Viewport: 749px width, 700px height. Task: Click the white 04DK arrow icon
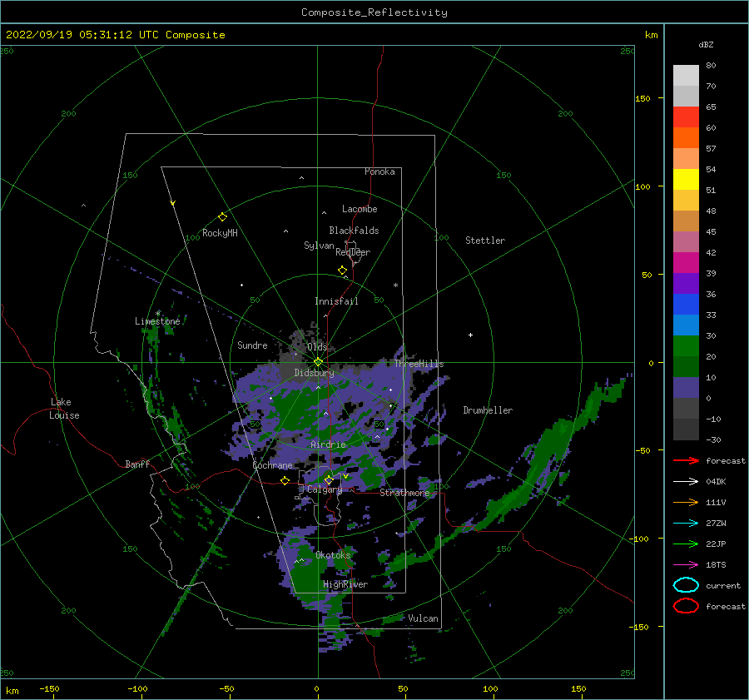click(x=686, y=482)
